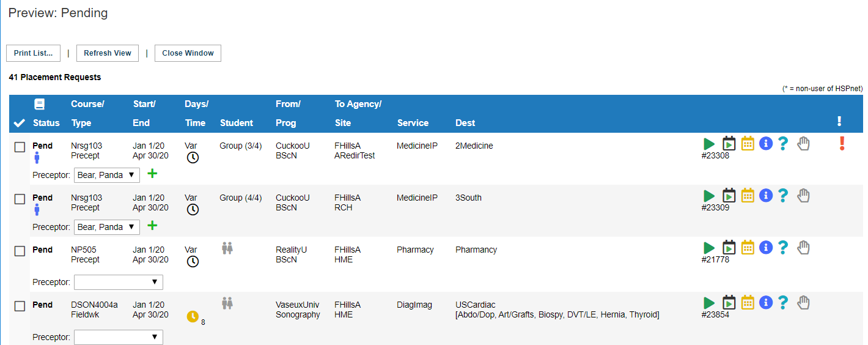
Task: Click the hand icon for request #23308
Action: pyautogui.click(x=804, y=144)
